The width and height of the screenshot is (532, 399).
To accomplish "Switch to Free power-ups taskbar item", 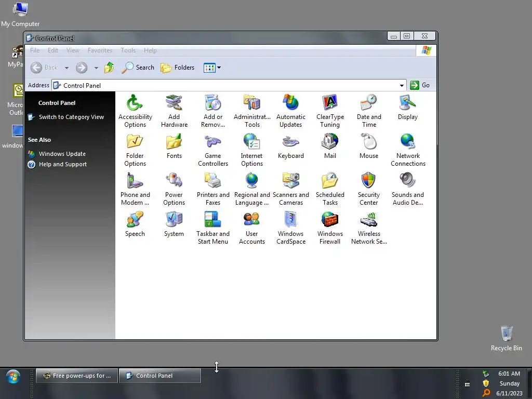I will [77, 376].
